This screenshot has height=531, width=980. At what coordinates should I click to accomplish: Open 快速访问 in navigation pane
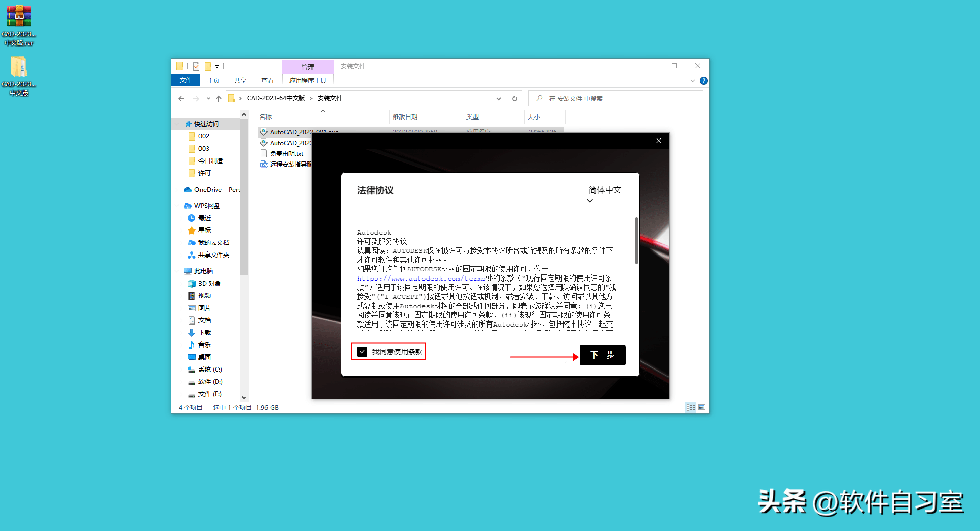(206, 124)
